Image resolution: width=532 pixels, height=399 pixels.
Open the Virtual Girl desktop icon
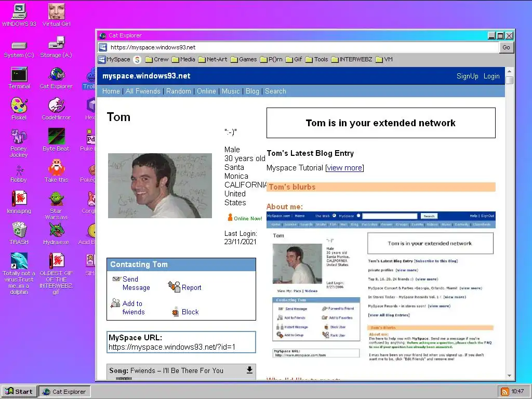[x=56, y=15]
